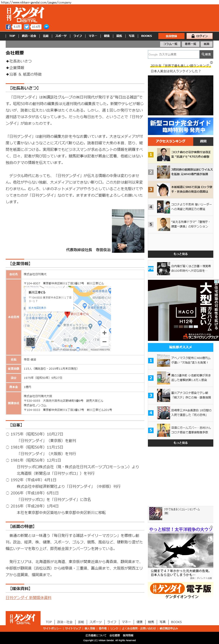219x644 pixels.
Task: Open the 政治・社会 menu item
Action: point(29,36)
